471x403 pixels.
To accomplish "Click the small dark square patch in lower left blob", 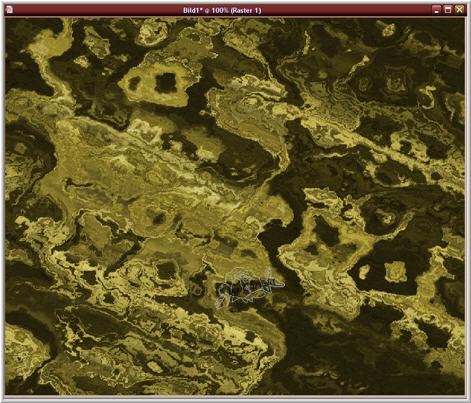I will point(166,270).
